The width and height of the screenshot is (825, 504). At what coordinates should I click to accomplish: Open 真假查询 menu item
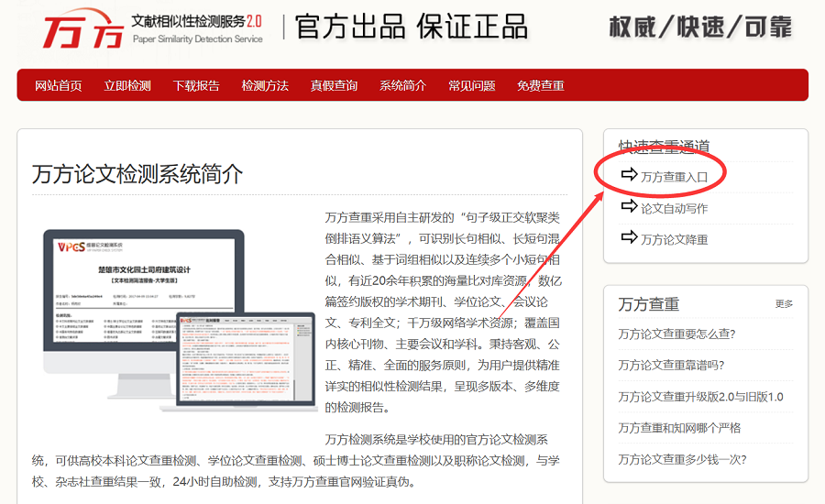pos(334,85)
